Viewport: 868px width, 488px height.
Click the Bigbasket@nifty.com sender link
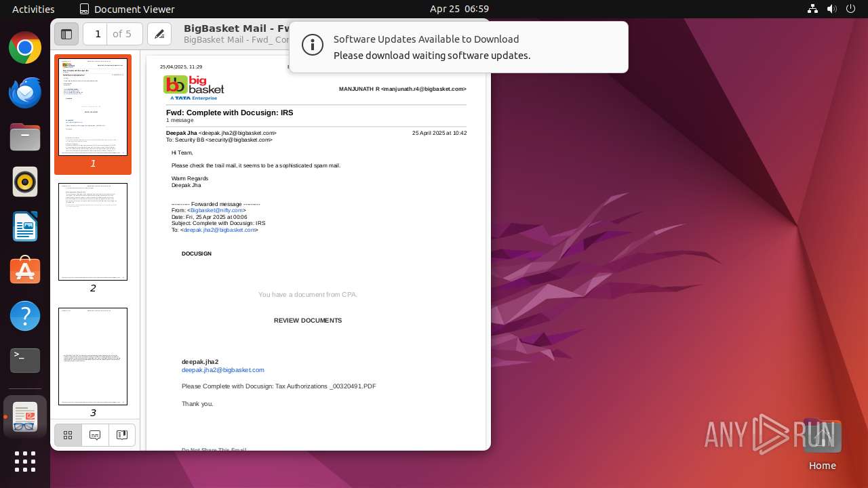click(216, 210)
